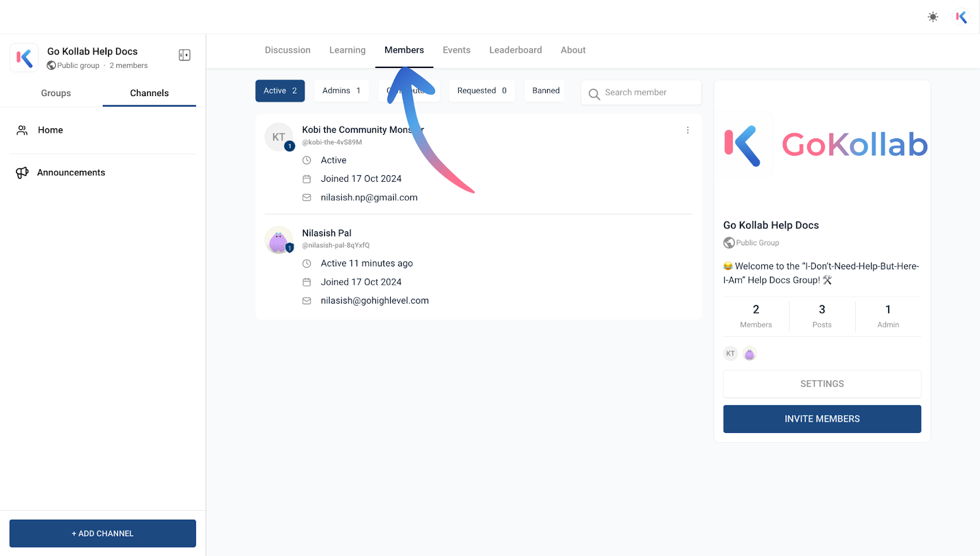View the About tab
980x556 pixels.
click(573, 50)
